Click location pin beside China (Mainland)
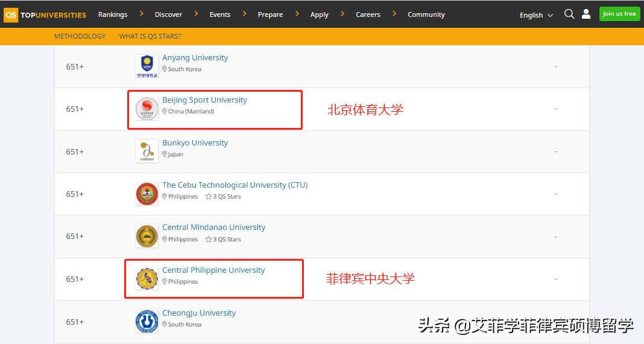644x344 pixels. point(165,112)
